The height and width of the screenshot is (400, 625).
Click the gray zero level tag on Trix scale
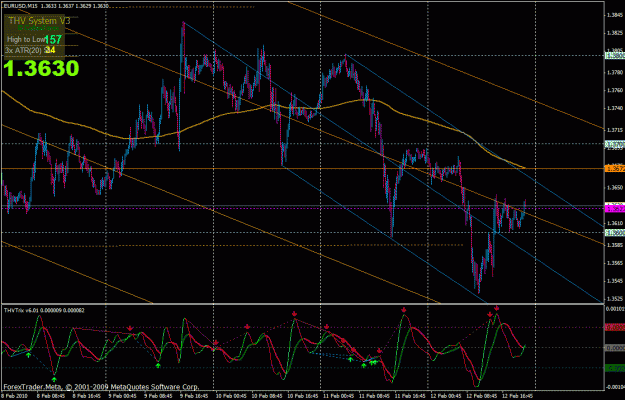pyautogui.click(x=615, y=348)
